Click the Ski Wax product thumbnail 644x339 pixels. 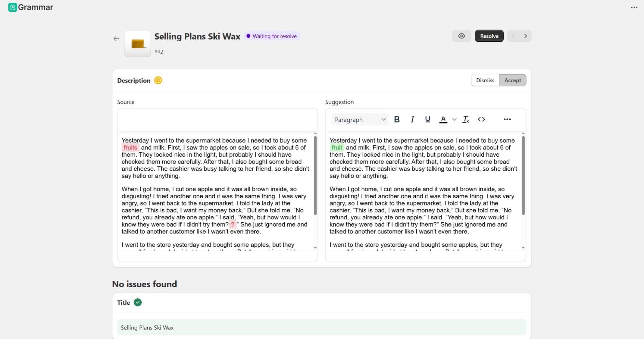tap(138, 44)
